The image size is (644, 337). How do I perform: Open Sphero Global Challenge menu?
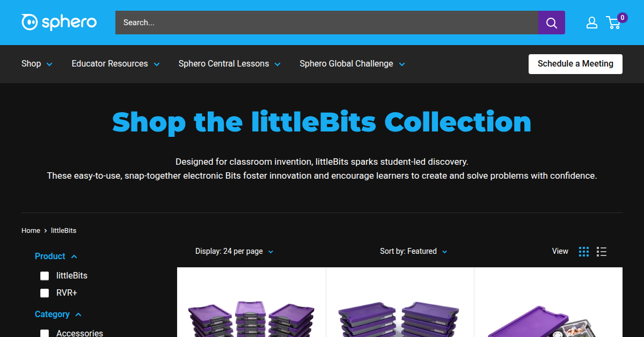coord(353,64)
